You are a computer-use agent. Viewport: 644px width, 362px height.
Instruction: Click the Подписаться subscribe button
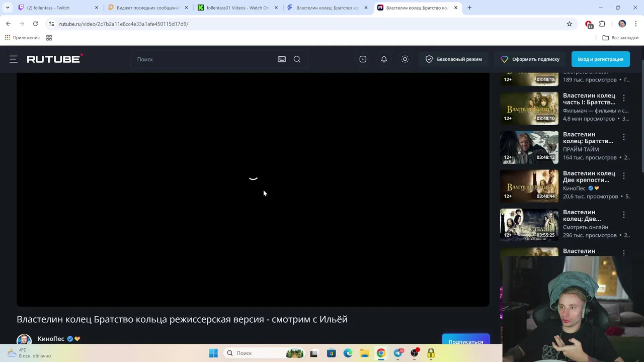[465, 340]
